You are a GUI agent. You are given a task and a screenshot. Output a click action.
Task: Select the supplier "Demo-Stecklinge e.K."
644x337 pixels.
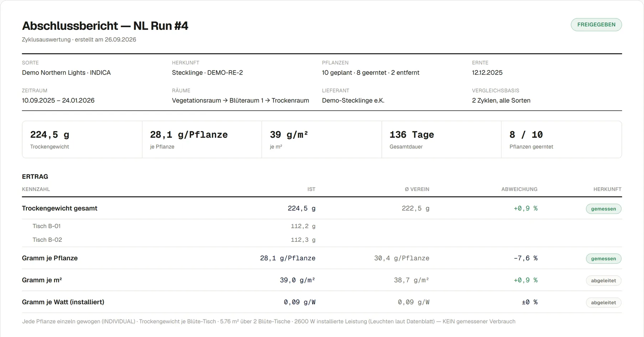coord(353,100)
